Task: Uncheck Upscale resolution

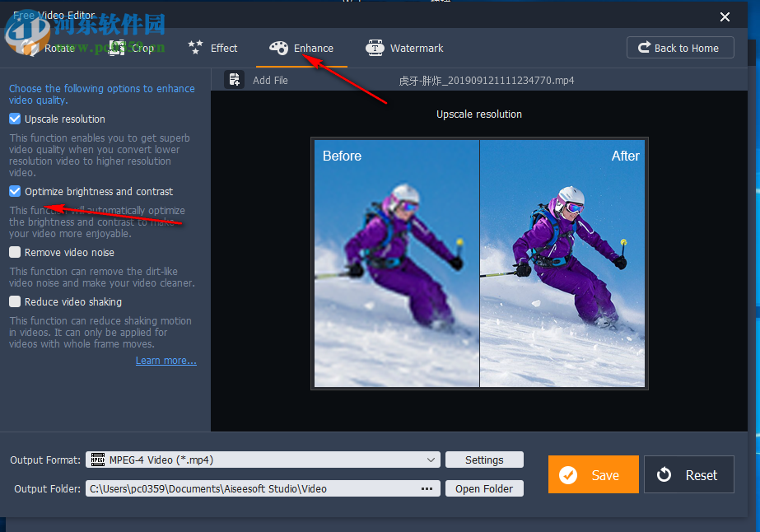Action: point(14,119)
